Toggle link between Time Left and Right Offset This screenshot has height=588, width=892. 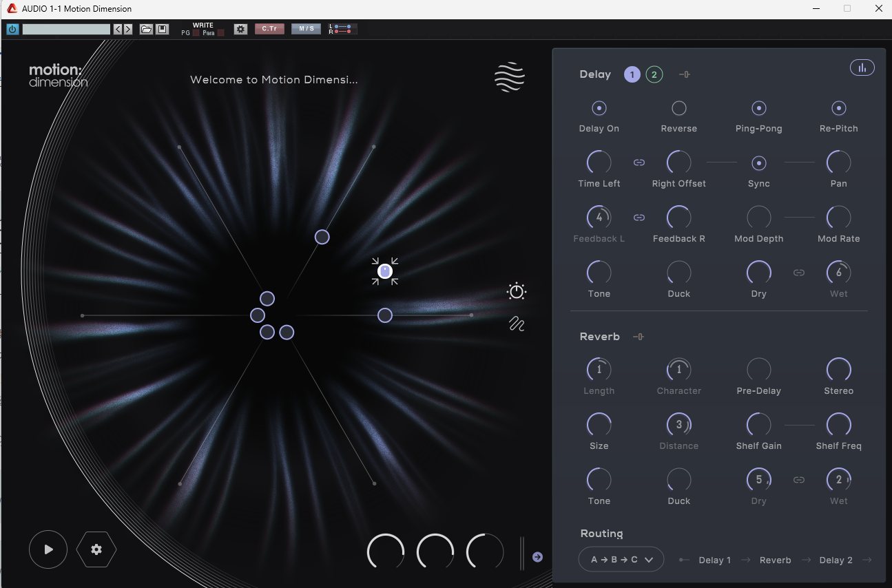pyautogui.click(x=639, y=162)
